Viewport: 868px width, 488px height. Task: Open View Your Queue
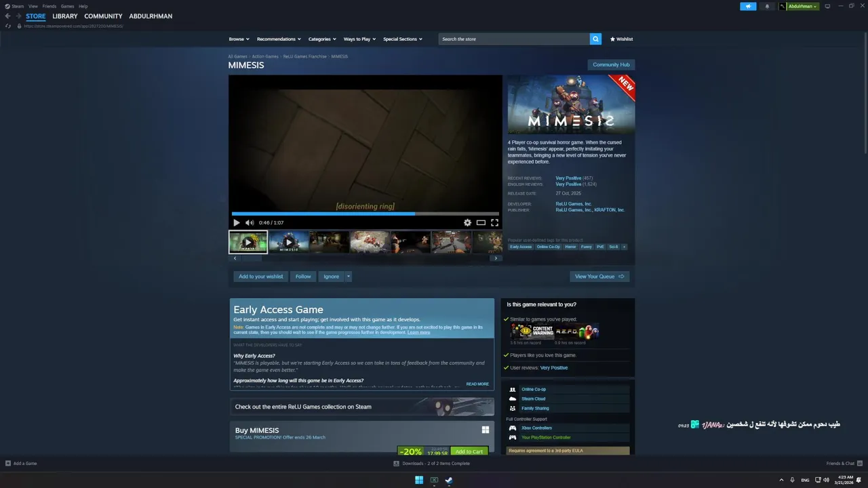599,277
